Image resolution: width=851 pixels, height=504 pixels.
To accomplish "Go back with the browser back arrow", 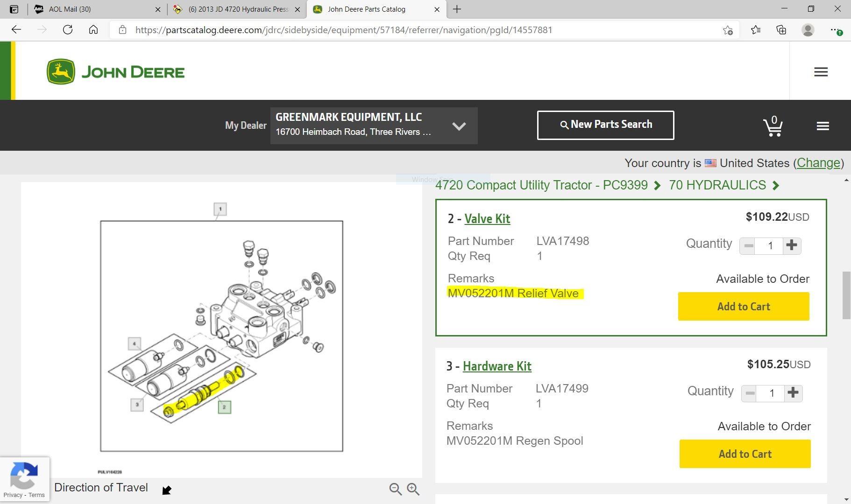I will pyautogui.click(x=16, y=30).
